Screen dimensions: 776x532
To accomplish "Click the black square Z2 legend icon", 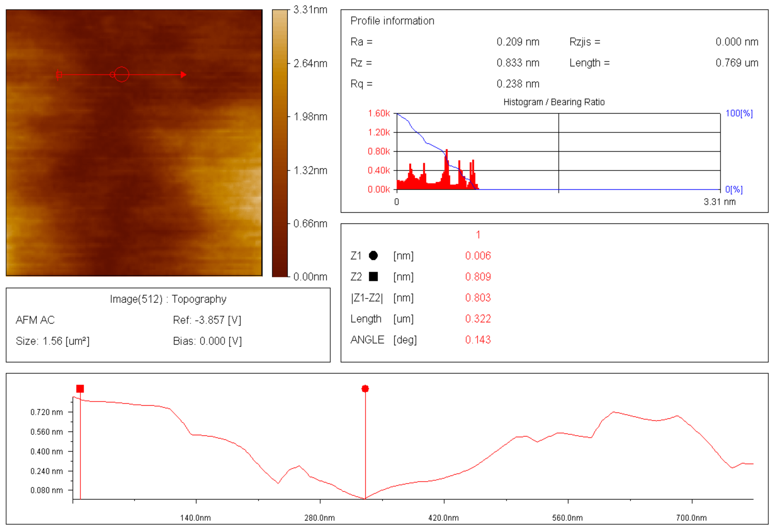I will click(373, 276).
